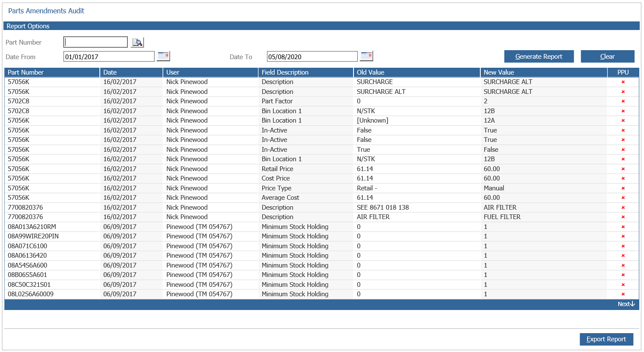
Task: Click the PPU cross on the Price Type row
Action: point(623,188)
